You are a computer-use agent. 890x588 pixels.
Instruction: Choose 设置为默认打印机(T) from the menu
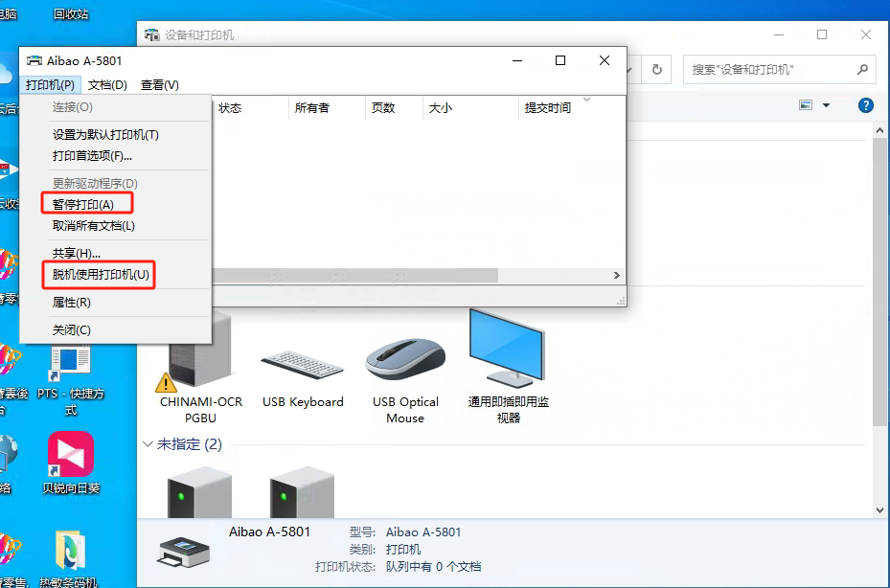[105, 135]
